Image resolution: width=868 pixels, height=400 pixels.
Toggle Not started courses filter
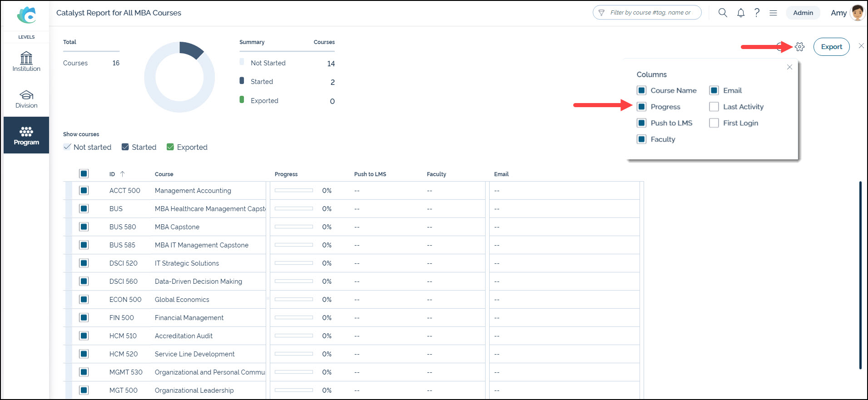coord(67,147)
